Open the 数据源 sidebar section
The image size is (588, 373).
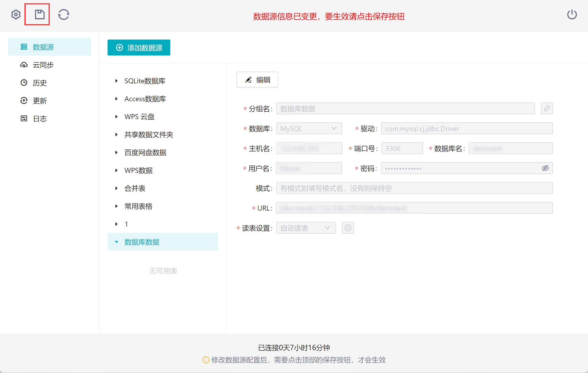pos(50,47)
